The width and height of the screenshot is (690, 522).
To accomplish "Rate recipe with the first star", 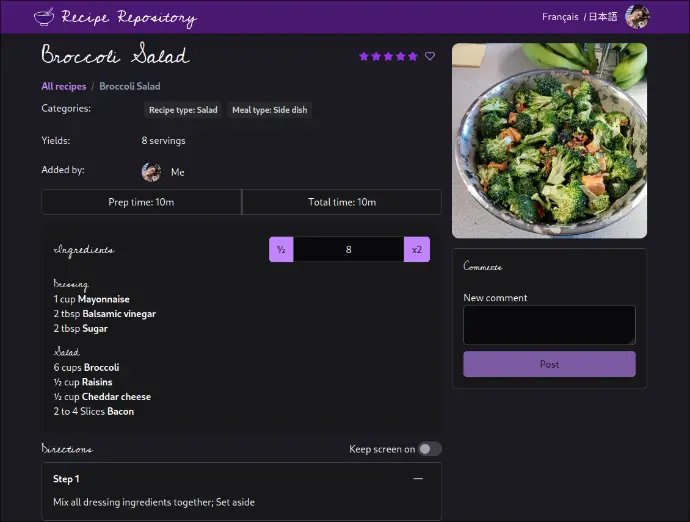I will [x=364, y=57].
